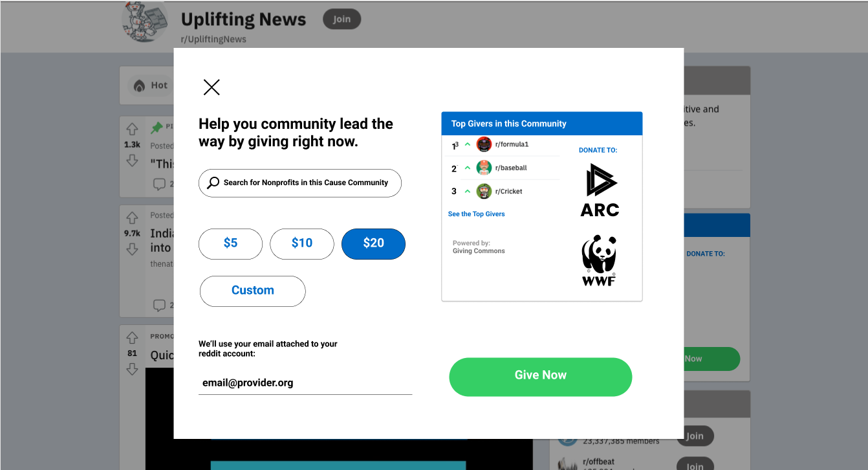
Task: Click the r/Cricket avatar icon
Action: (484, 192)
